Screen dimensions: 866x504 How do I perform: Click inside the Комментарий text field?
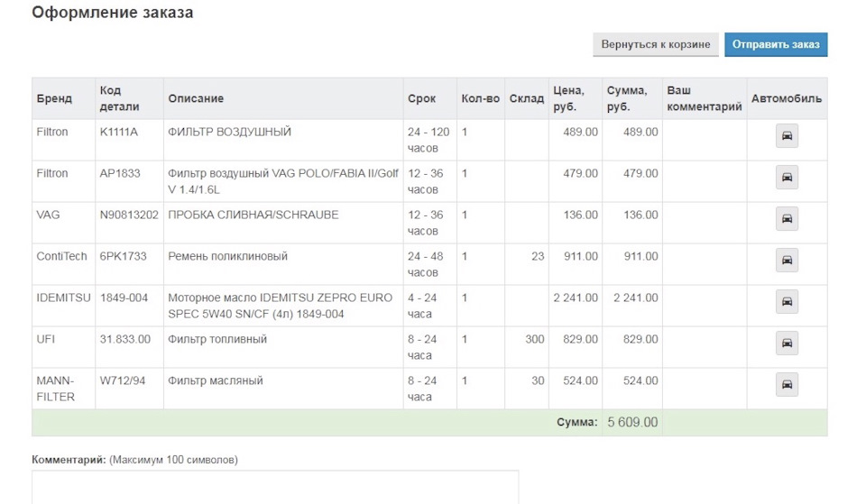(275, 487)
